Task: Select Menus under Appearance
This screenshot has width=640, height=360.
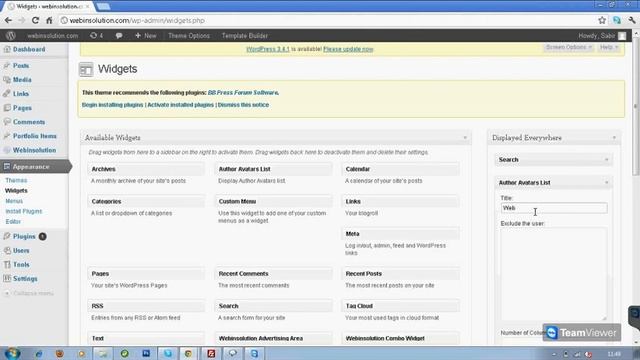Action: coord(14,201)
